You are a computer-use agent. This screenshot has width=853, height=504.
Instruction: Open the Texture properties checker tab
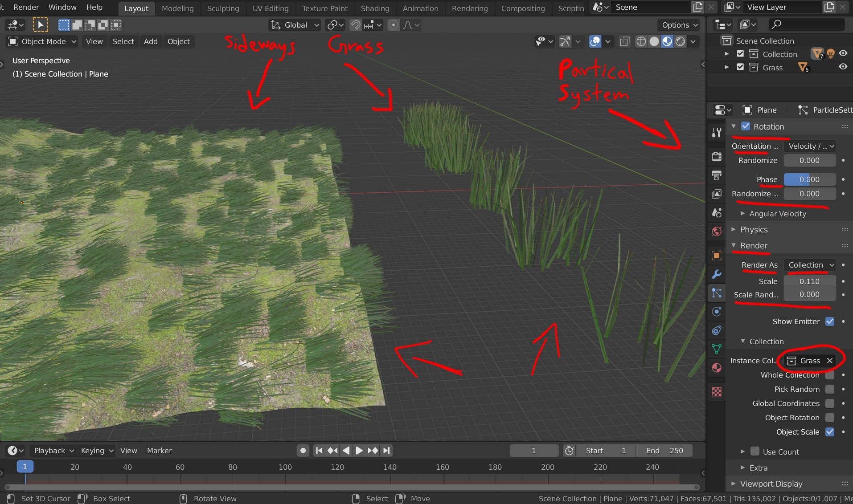point(717,392)
